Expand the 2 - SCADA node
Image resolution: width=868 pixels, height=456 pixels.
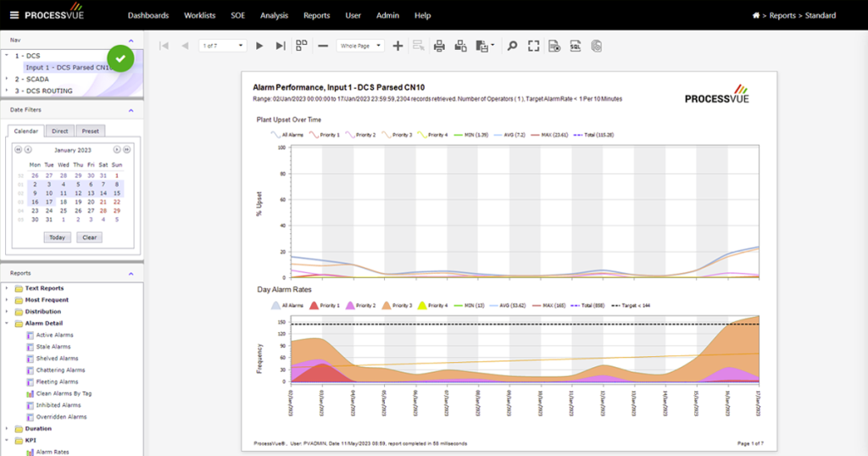(x=7, y=79)
